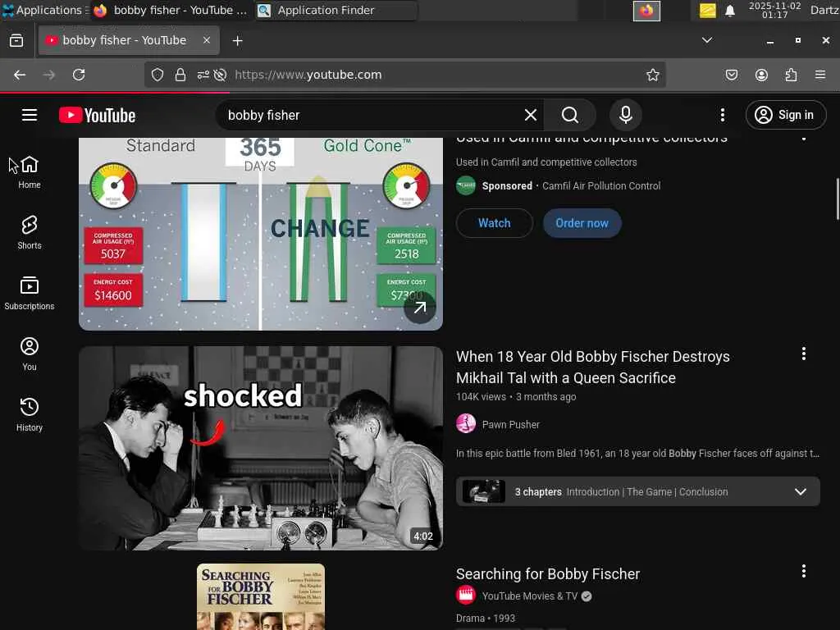Click the Firefox address bar URL
Image resolution: width=840 pixels, height=630 pixels.
308,75
